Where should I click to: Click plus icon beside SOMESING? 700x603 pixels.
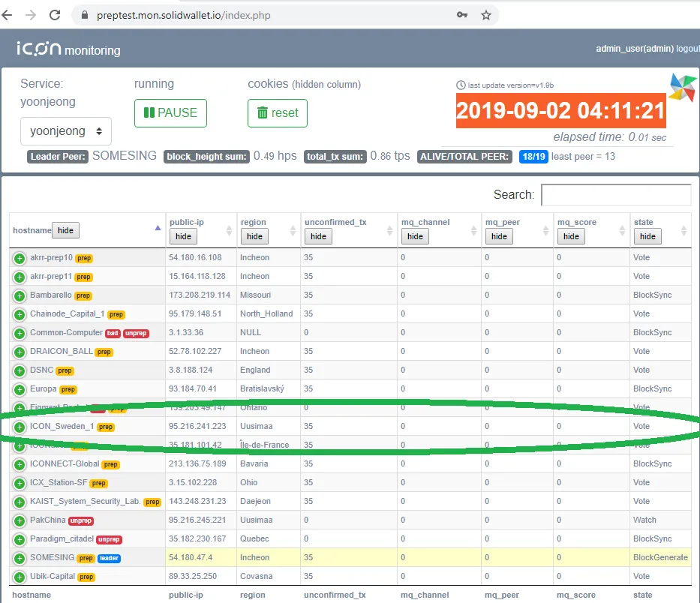point(20,558)
